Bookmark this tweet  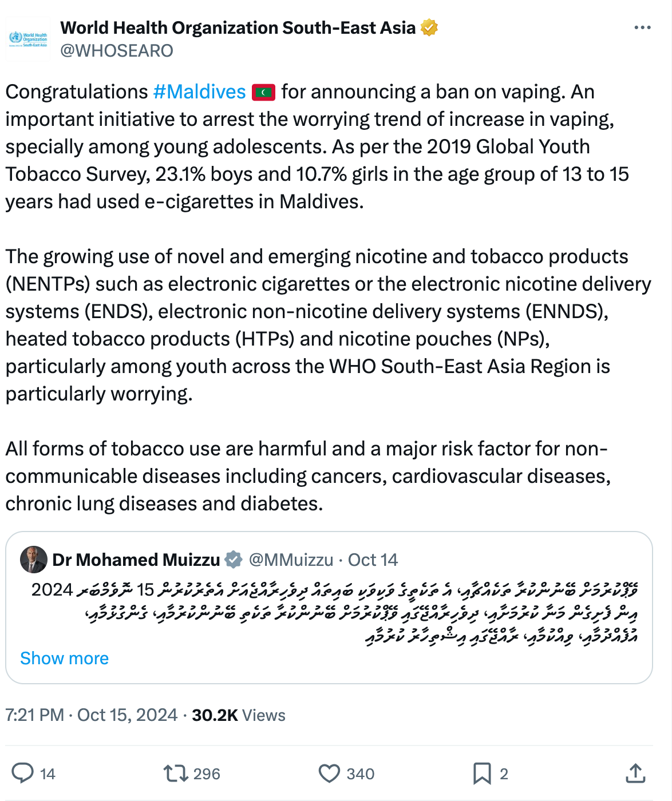pyautogui.click(x=482, y=774)
